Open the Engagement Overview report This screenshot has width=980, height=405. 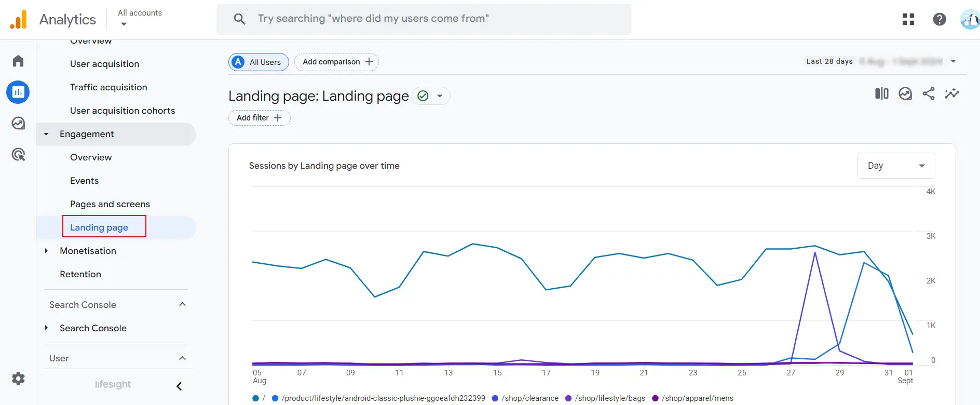91,157
